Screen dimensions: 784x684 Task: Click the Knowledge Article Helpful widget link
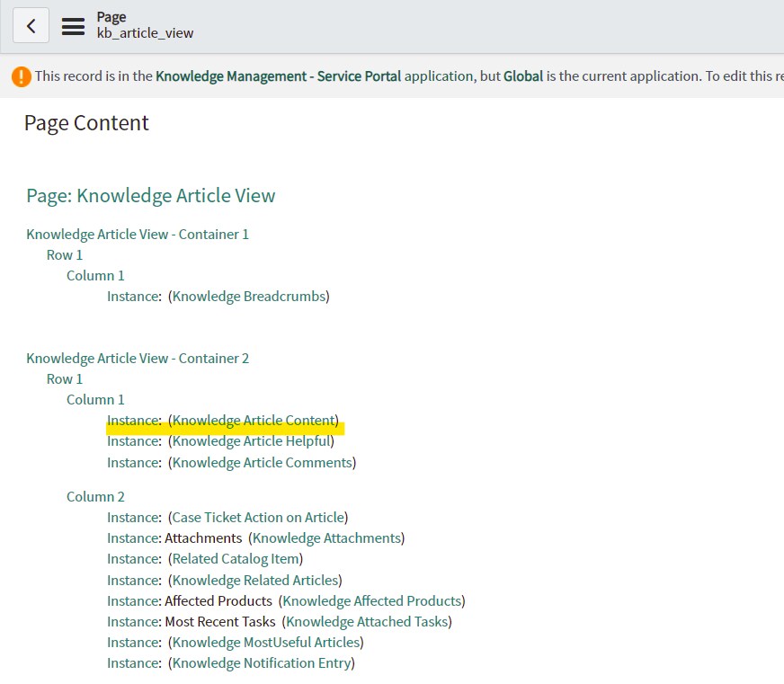251,441
